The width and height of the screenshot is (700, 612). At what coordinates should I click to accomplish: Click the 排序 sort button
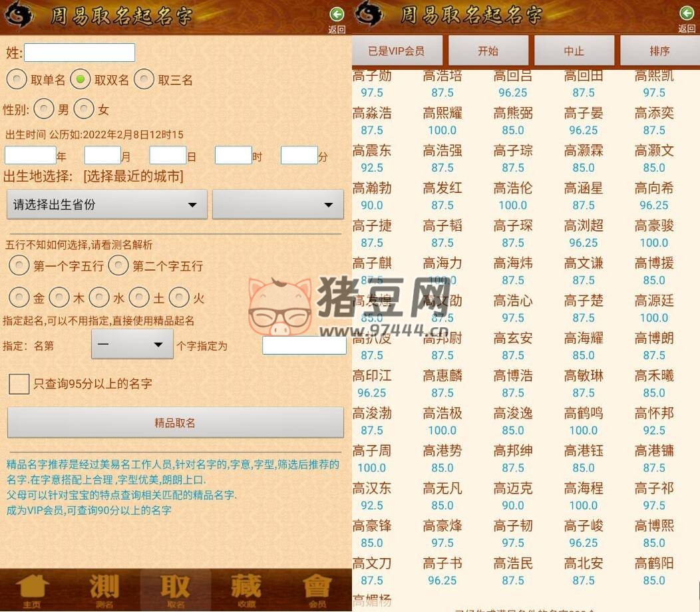pyautogui.click(x=659, y=51)
